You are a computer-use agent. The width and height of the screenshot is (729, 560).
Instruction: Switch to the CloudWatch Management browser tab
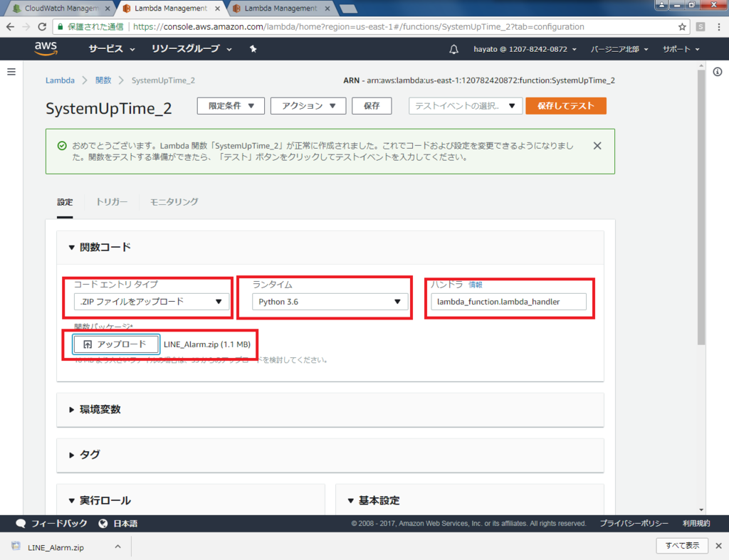(x=61, y=9)
